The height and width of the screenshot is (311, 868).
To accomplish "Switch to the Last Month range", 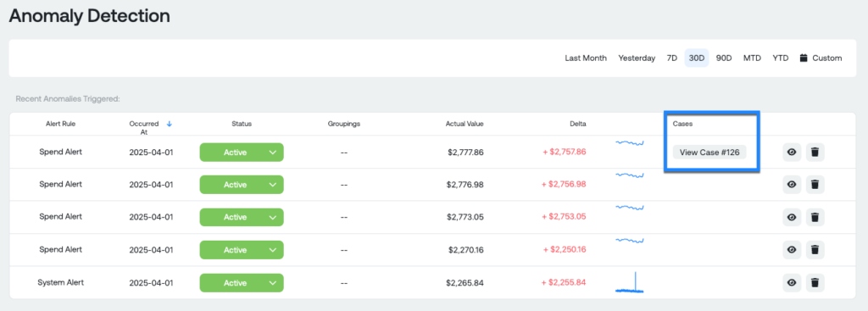I will pyautogui.click(x=586, y=58).
